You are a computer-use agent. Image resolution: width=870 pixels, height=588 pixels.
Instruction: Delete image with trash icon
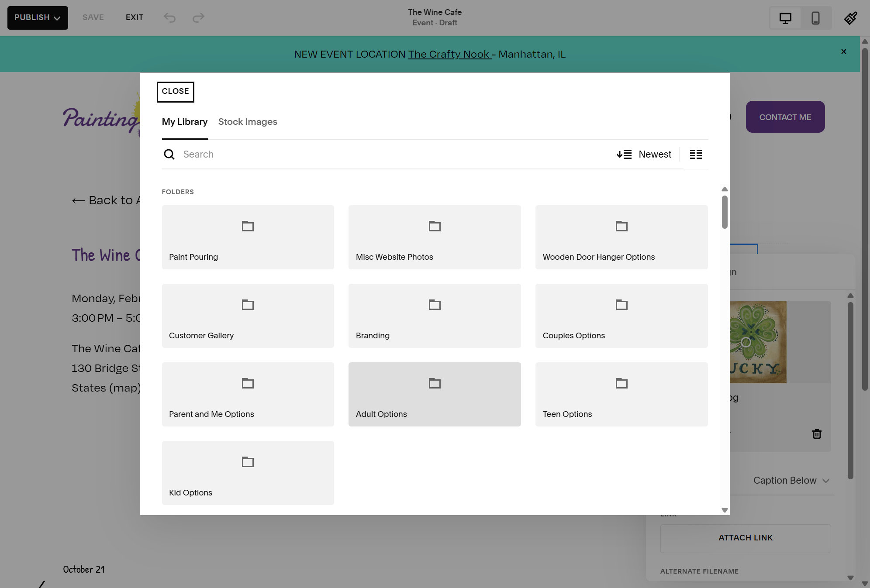817,434
